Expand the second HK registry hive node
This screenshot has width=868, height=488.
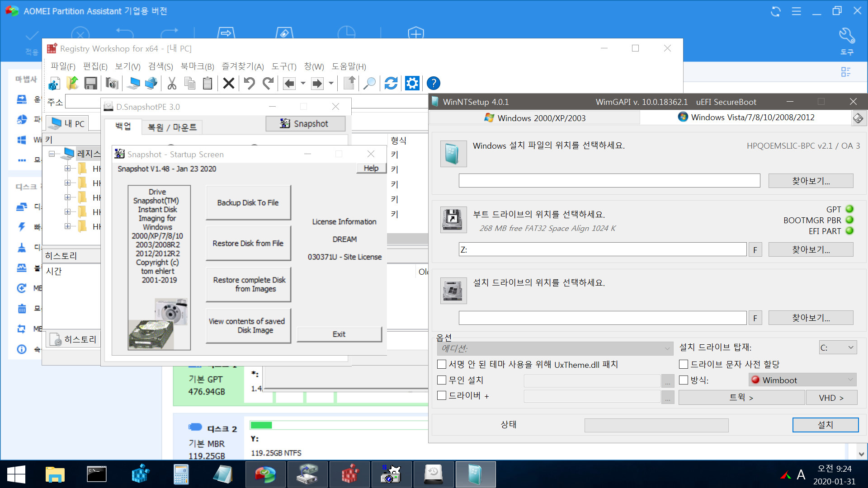67,183
